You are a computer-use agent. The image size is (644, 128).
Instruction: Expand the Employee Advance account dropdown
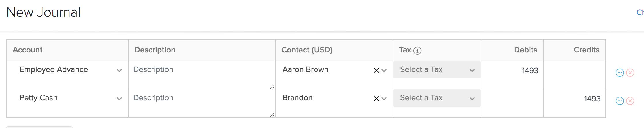click(119, 70)
